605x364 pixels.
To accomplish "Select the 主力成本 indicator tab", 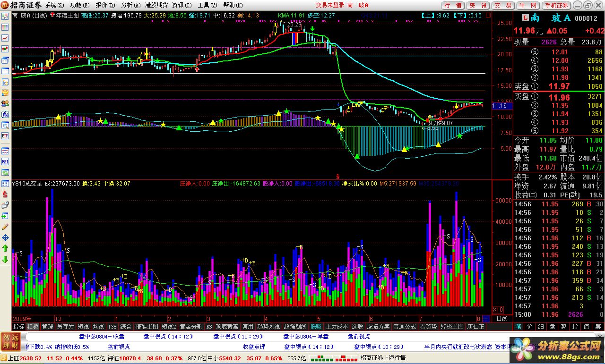I will (x=337, y=326).
